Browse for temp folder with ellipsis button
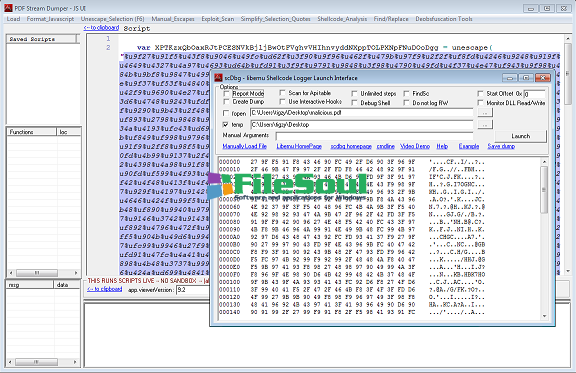 (485, 125)
